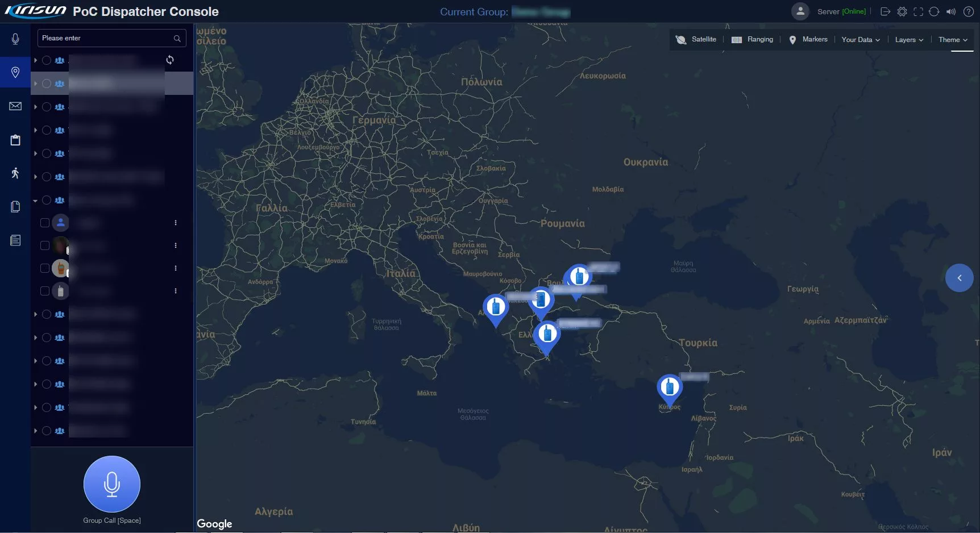Open the stacked documents sidebar icon
The height and width of the screenshot is (533, 980).
click(15, 207)
